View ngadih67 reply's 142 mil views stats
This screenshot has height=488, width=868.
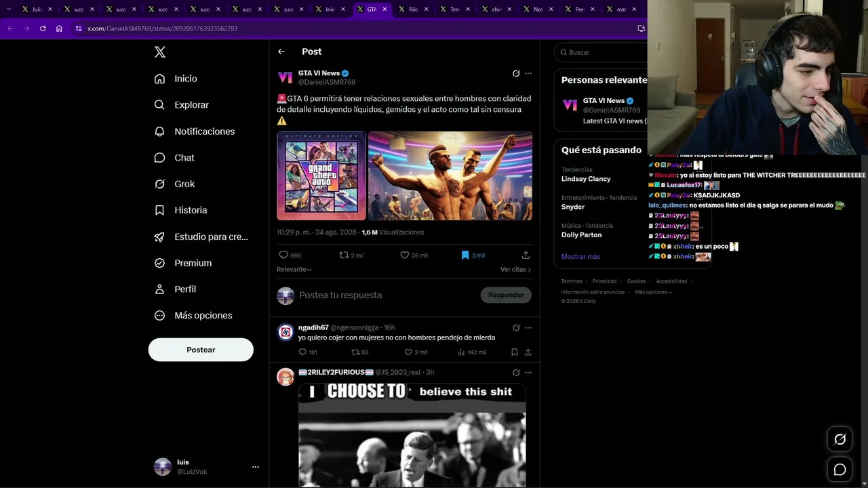click(x=472, y=352)
